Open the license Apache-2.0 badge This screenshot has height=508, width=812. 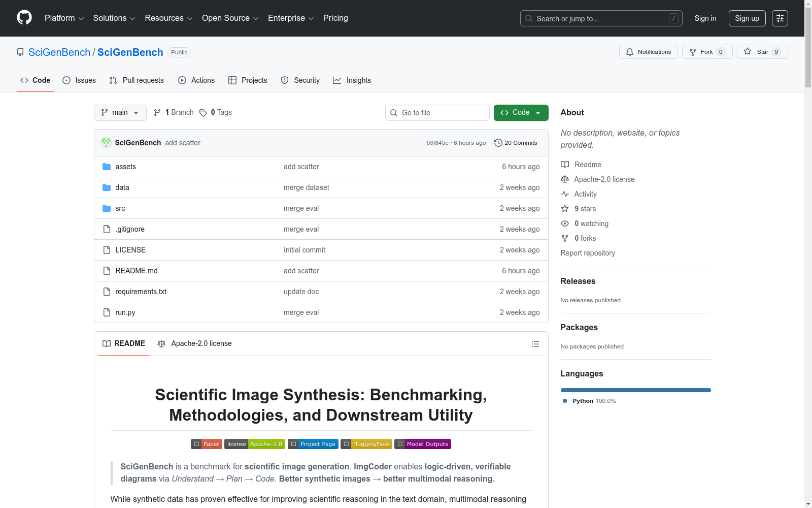pyautogui.click(x=255, y=444)
